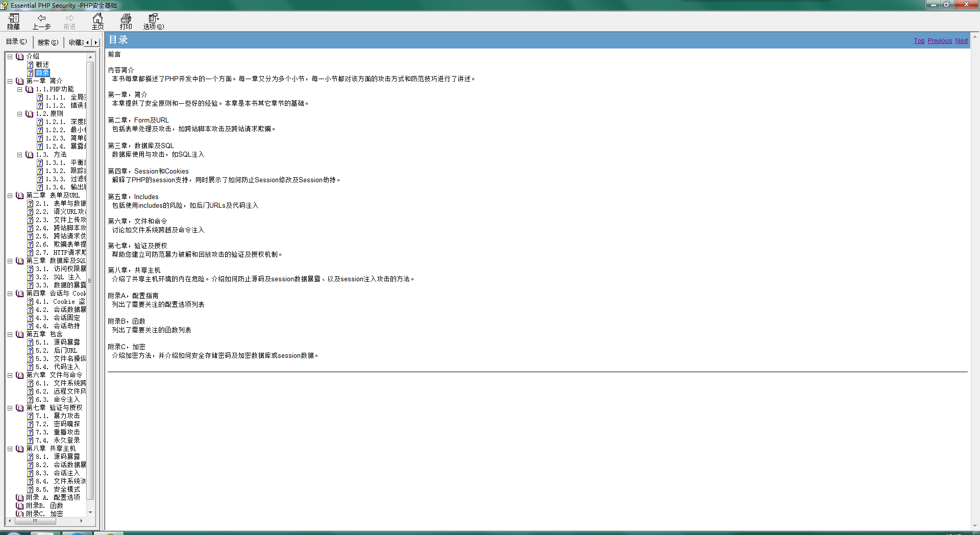980x535 pixels.
Task: Follow the Top link in the header
Action: 919,41
